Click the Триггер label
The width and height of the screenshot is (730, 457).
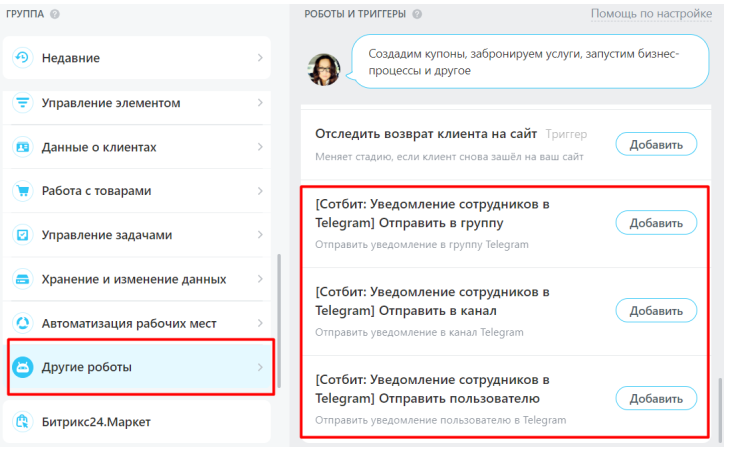(x=566, y=134)
